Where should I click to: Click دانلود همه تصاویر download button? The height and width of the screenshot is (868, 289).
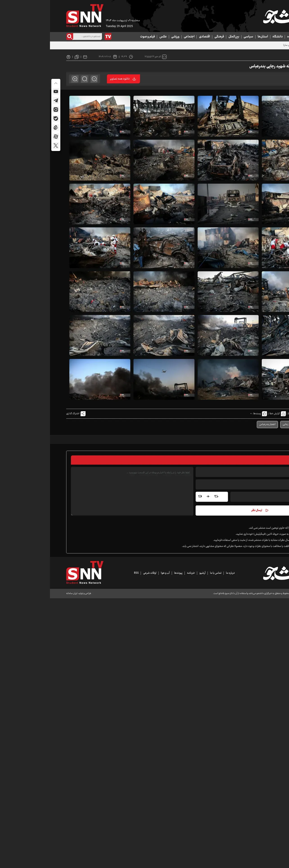point(124,79)
